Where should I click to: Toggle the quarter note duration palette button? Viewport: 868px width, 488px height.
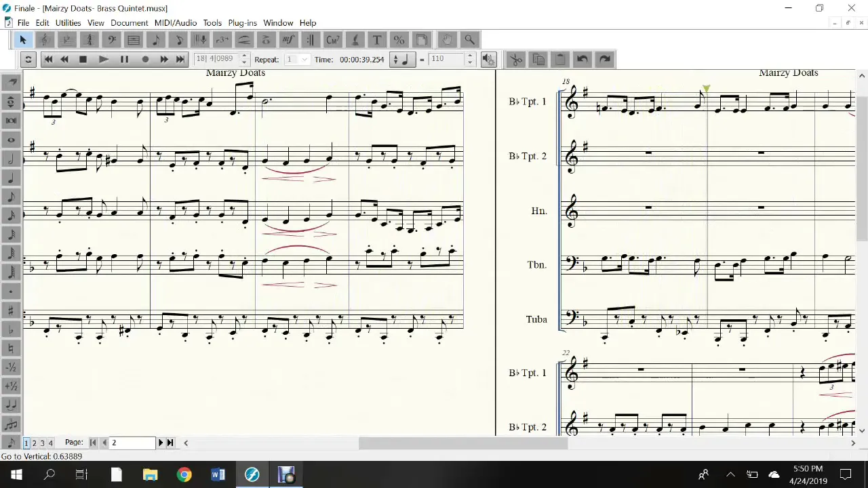[11, 178]
